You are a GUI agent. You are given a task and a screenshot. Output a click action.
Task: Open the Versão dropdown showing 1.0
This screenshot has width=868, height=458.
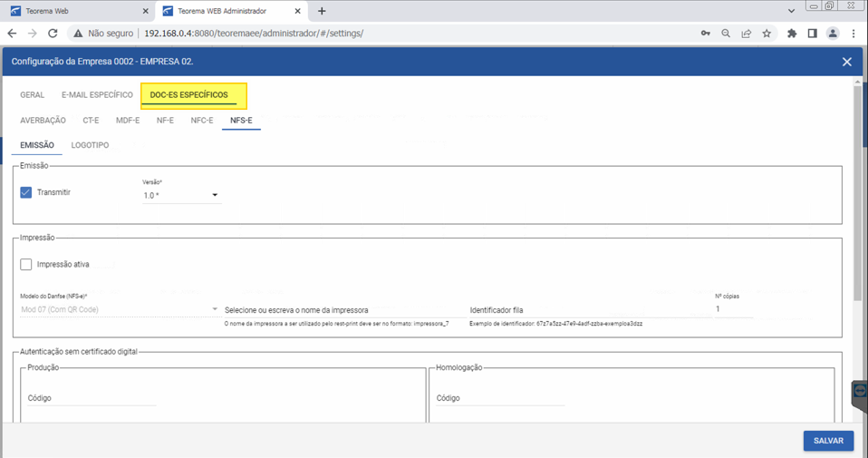(x=181, y=195)
